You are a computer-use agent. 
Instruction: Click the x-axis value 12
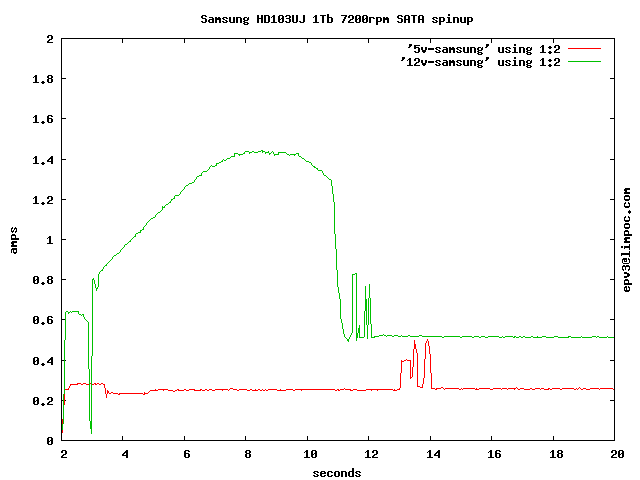[x=371, y=454]
